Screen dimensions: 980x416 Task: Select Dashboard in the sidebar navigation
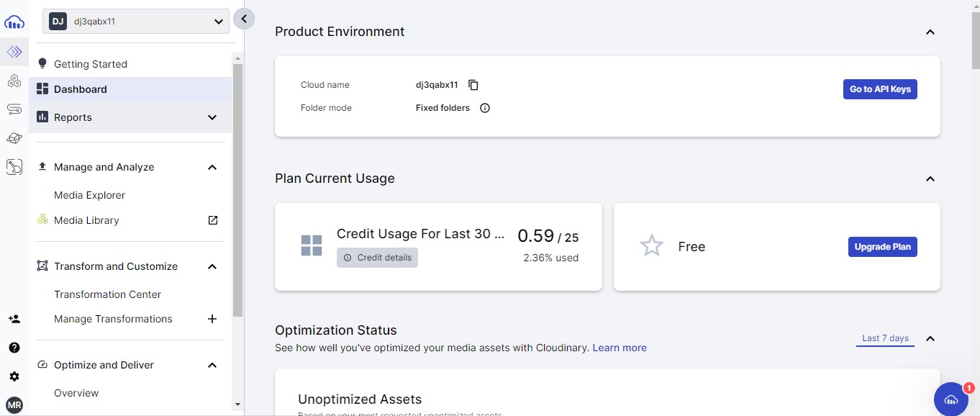coord(80,89)
